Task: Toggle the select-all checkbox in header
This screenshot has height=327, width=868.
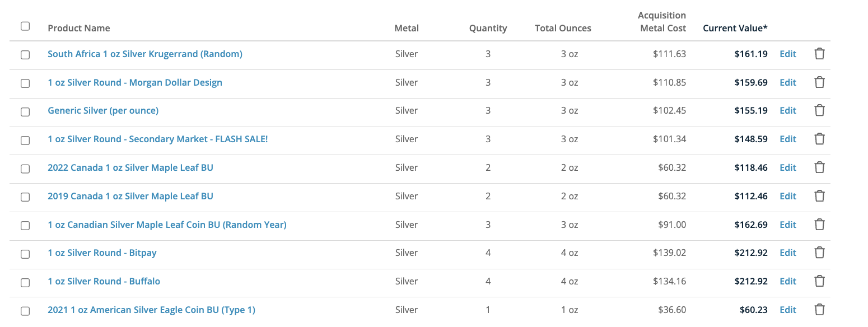Action: (25, 26)
